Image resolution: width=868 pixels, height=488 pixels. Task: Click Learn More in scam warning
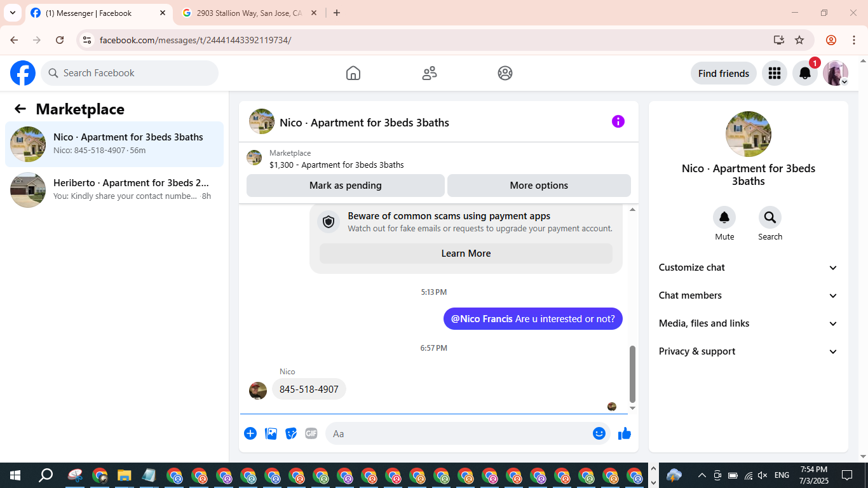[466, 254]
